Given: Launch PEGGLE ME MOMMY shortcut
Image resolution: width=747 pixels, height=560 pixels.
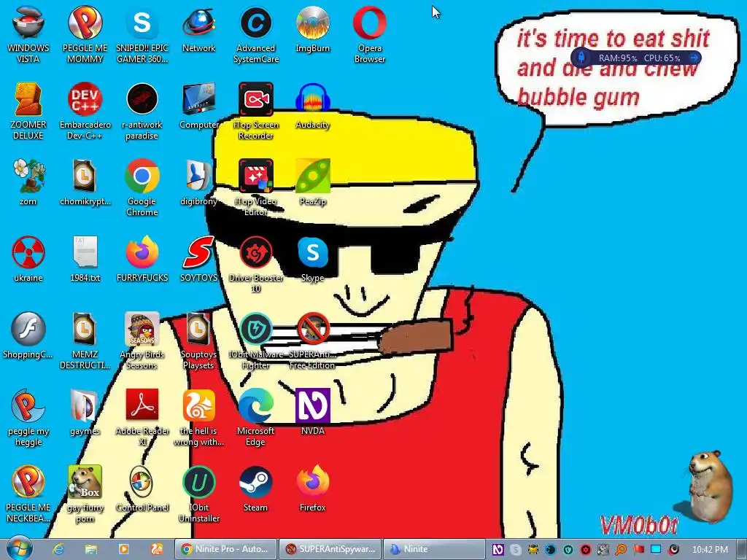Looking at the screenshot, I should (x=85, y=34).
